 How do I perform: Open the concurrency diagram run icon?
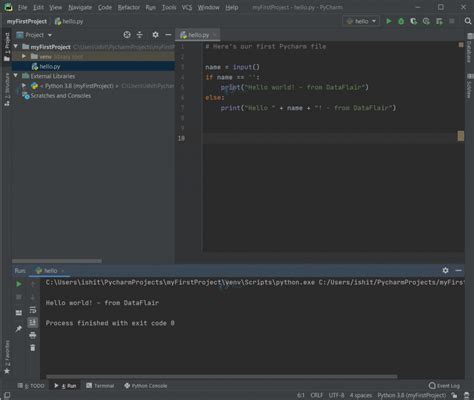pyautogui.click(x=439, y=21)
